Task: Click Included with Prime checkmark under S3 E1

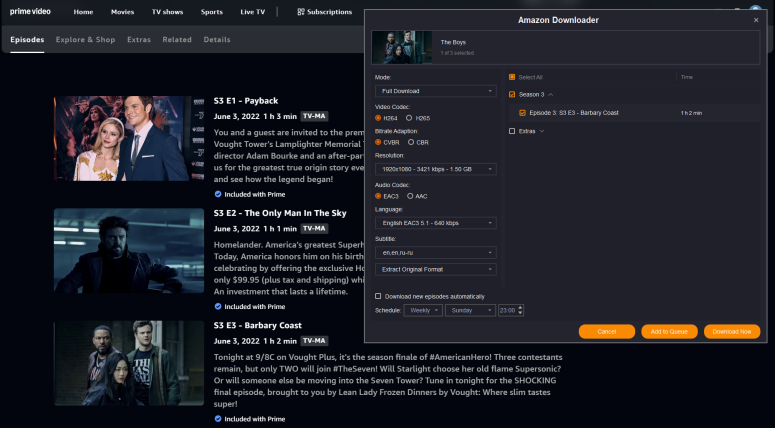Action: [218, 194]
